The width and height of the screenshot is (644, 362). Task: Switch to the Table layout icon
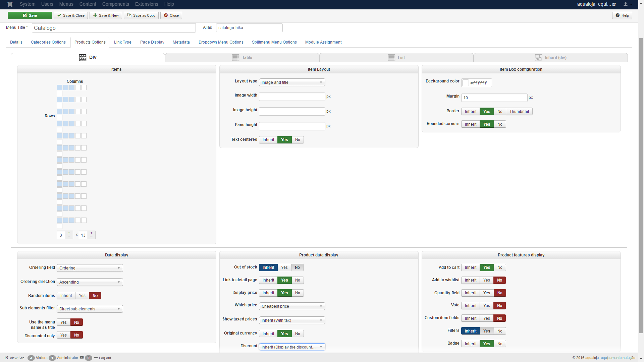tap(235, 58)
